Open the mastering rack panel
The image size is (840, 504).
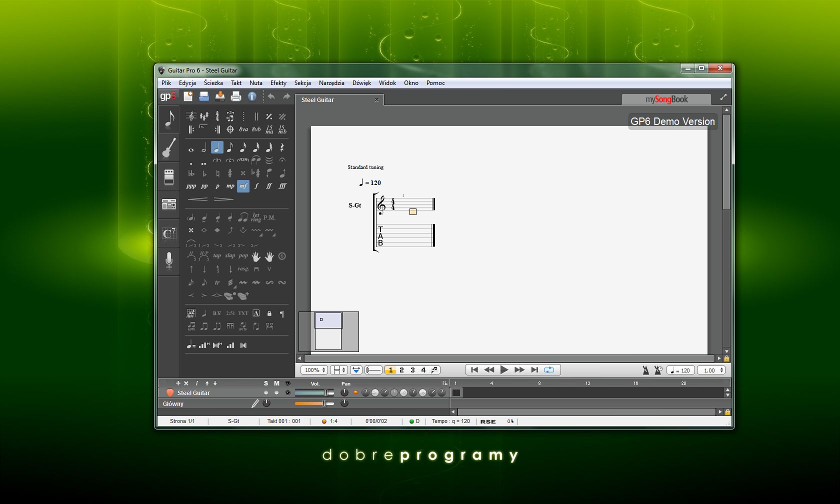[x=169, y=204]
